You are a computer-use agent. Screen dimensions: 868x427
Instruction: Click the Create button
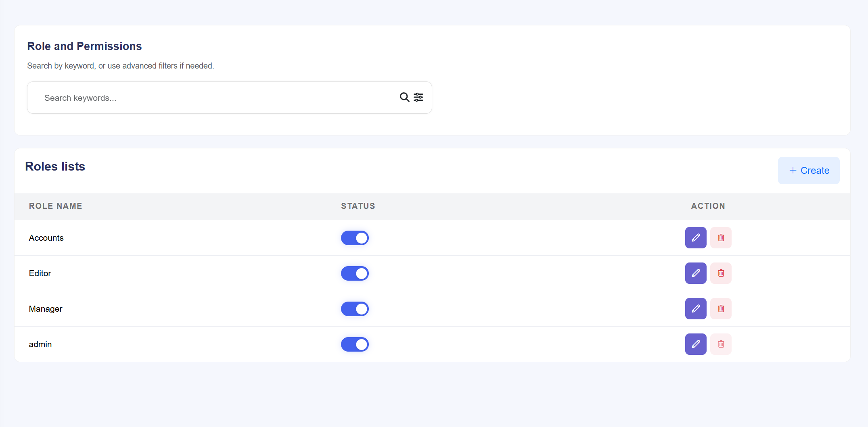pyautogui.click(x=808, y=170)
